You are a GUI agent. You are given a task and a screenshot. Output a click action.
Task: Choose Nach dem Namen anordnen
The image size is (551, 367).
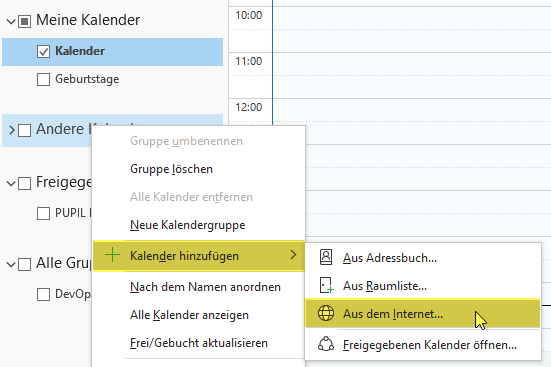click(x=199, y=287)
